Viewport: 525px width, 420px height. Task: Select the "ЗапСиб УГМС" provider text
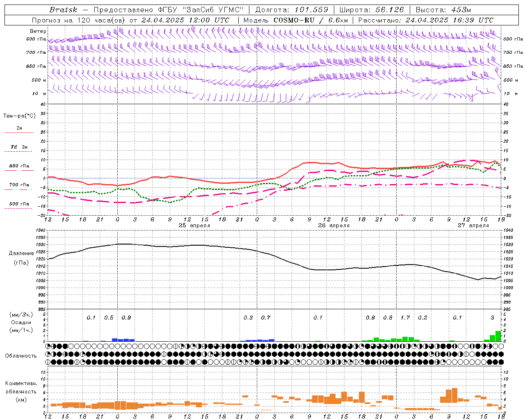click(213, 10)
